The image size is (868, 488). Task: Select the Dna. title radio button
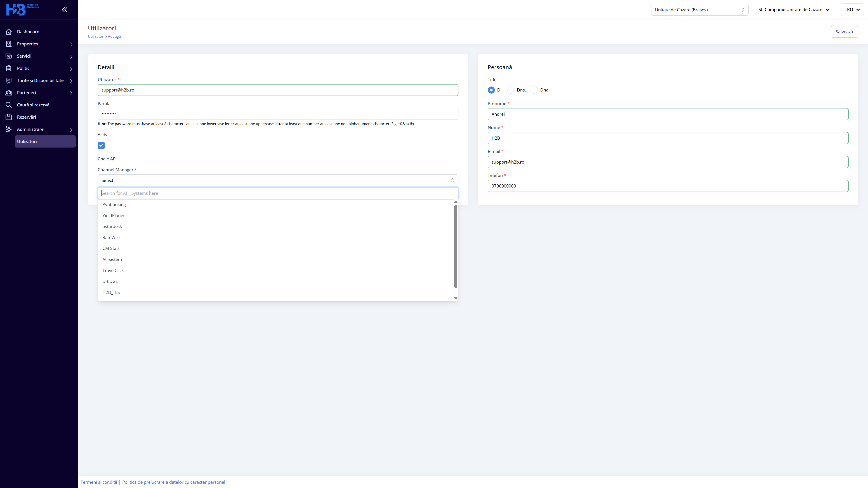coord(534,90)
